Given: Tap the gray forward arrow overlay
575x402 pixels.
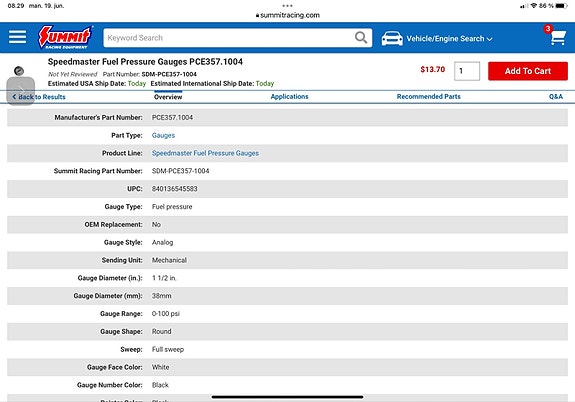Looking at the screenshot, I should [x=21, y=91].
